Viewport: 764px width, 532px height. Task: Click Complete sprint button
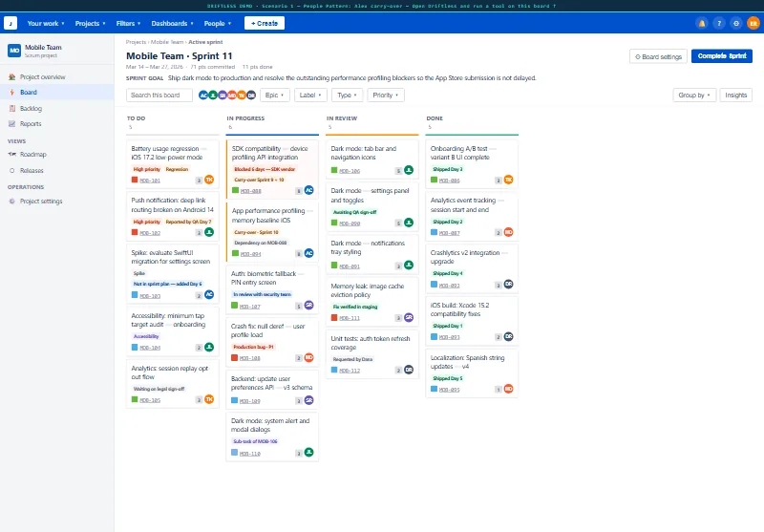pyautogui.click(x=722, y=56)
